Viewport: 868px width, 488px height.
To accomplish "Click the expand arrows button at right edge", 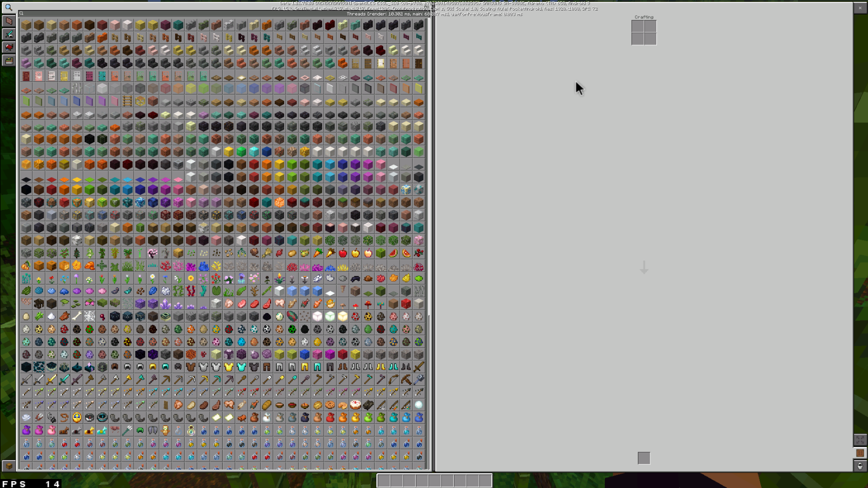I will click(x=860, y=440).
